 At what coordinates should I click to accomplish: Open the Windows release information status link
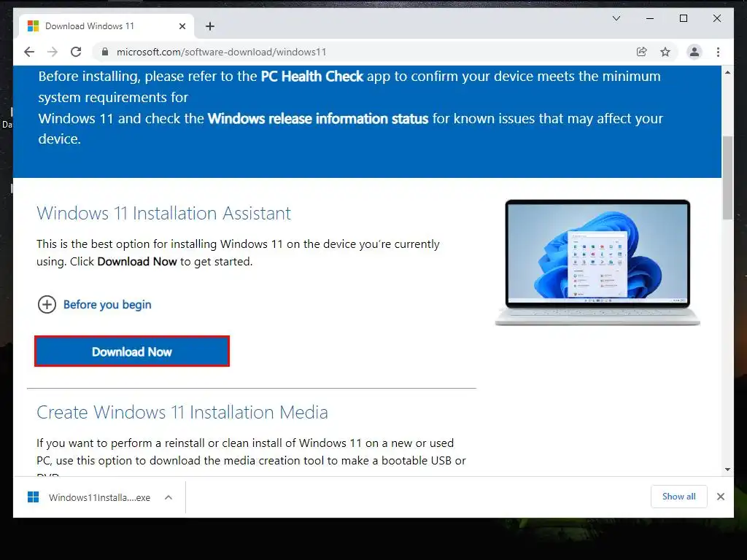point(318,119)
